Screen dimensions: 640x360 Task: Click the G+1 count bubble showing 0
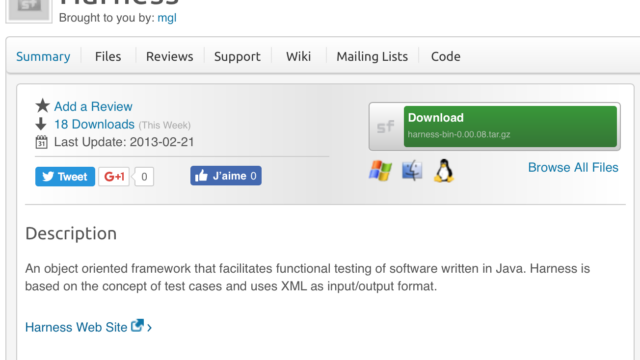tap(144, 177)
